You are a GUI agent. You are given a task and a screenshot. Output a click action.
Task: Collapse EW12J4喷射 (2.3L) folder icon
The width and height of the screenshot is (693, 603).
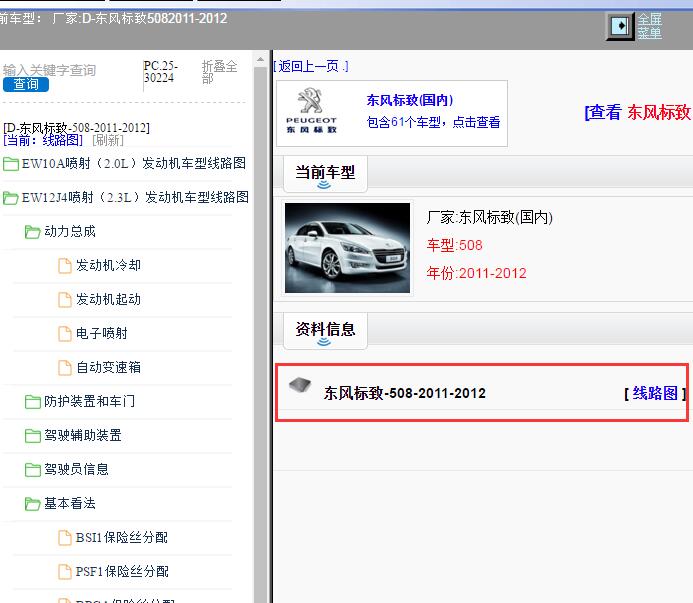coord(11,198)
